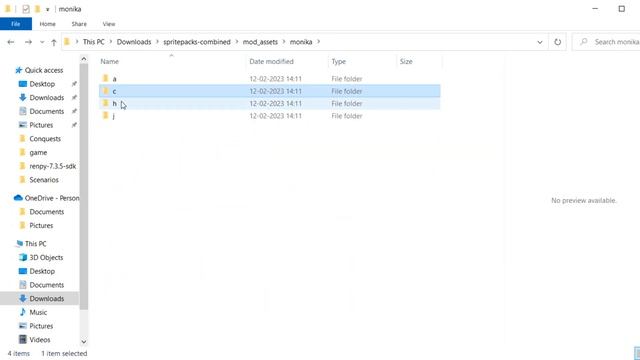
Task: Select the folder named h
Action: pyautogui.click(x=270, y=104)
